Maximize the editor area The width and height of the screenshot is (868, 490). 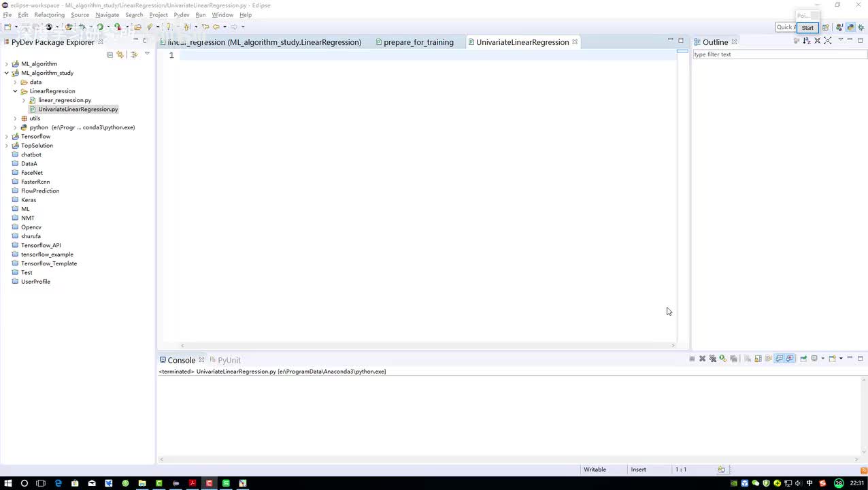pos(681,41)
